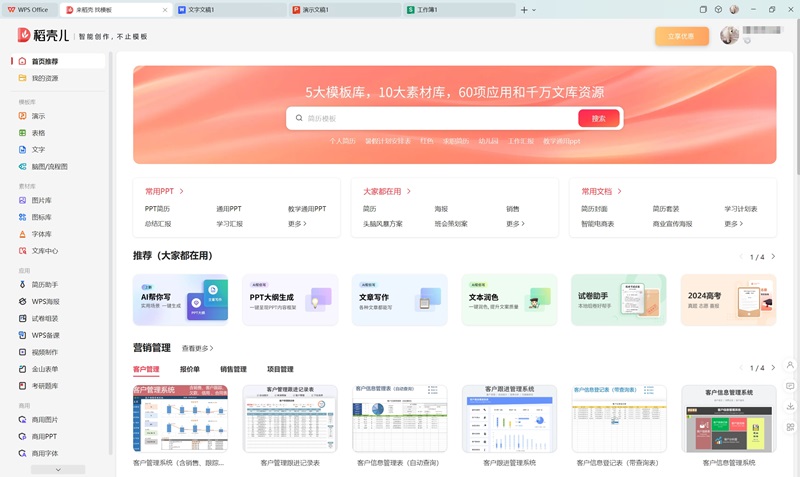Go to next page of 推荐 section
The image size is (800, 477).
click(x=771, y=257)
